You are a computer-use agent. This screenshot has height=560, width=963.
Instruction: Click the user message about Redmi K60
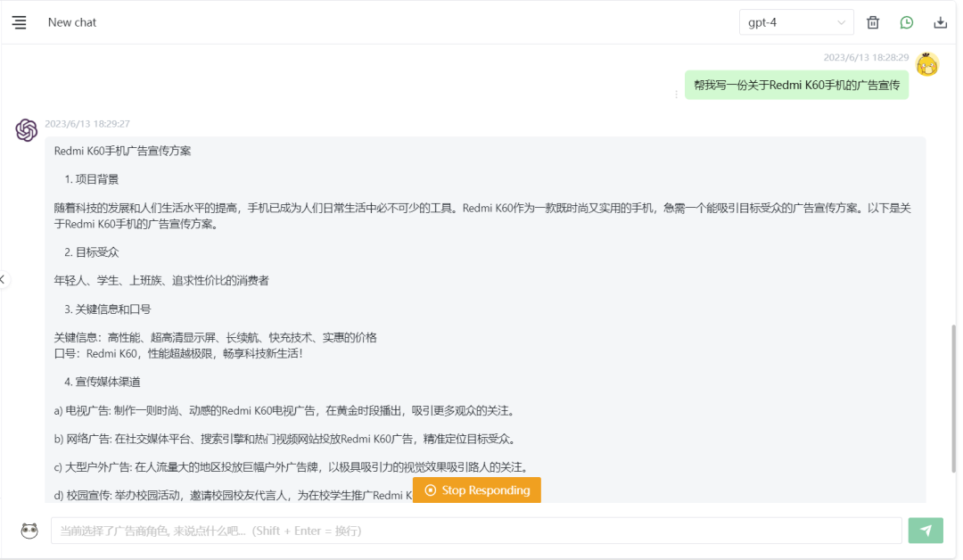tap(796, 85)
